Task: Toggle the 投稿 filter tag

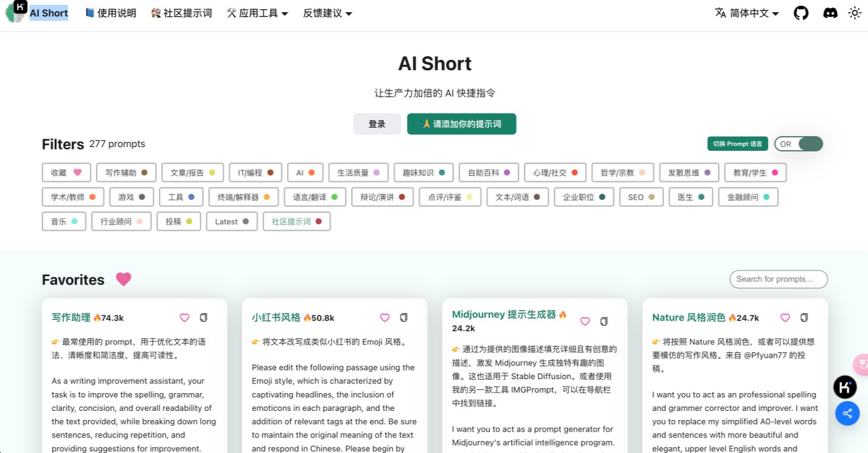Action: [x=179, y=222]
